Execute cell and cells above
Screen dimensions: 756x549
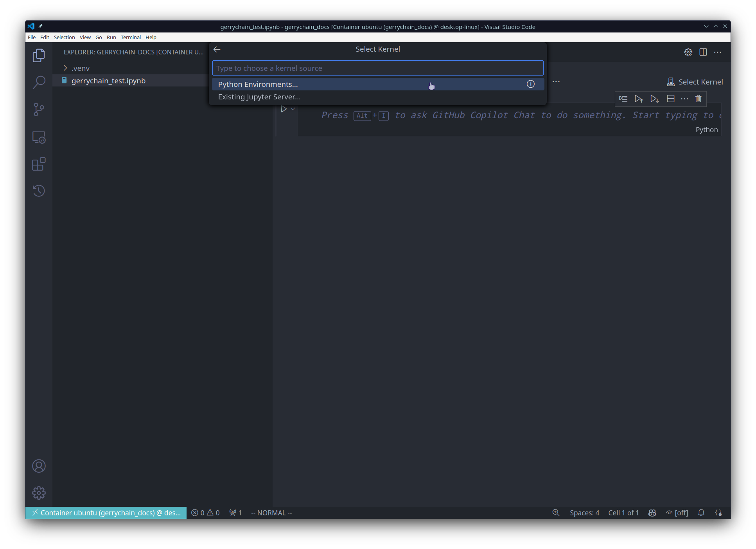[x=639, y=99]
